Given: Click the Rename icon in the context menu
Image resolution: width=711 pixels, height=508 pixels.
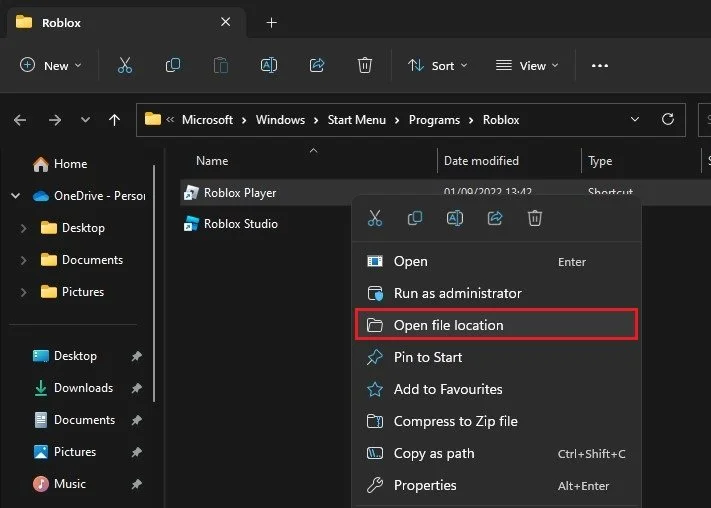Looking at the screenshot, I should 455,218.
